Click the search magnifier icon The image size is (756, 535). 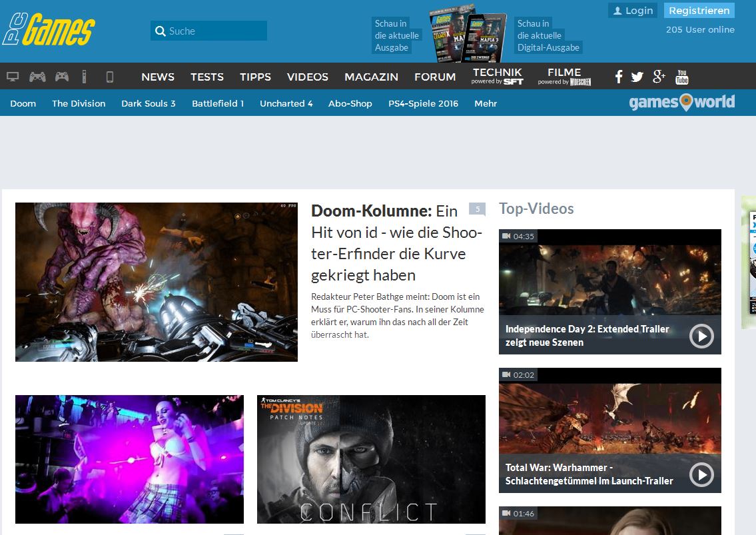(161, 31)
